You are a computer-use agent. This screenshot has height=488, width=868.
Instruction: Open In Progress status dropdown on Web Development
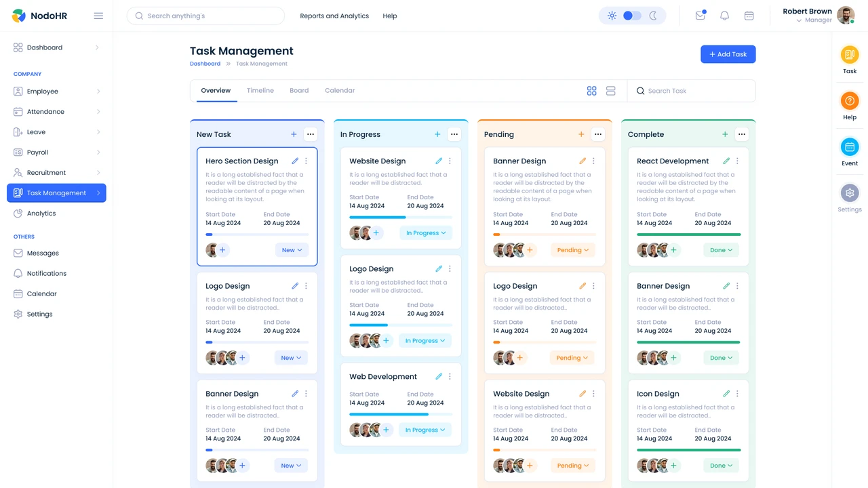426,430
